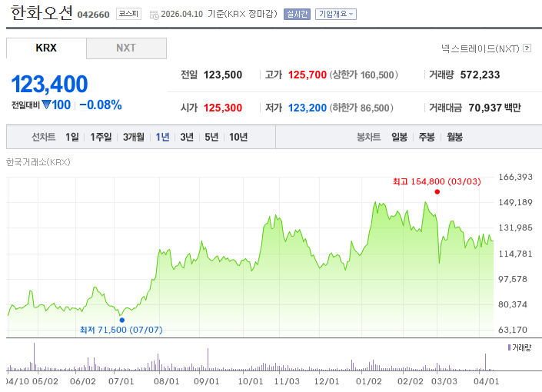Click the 전일 value 123,500
Screen dimensions: 542x392
(x=223, y=75)
